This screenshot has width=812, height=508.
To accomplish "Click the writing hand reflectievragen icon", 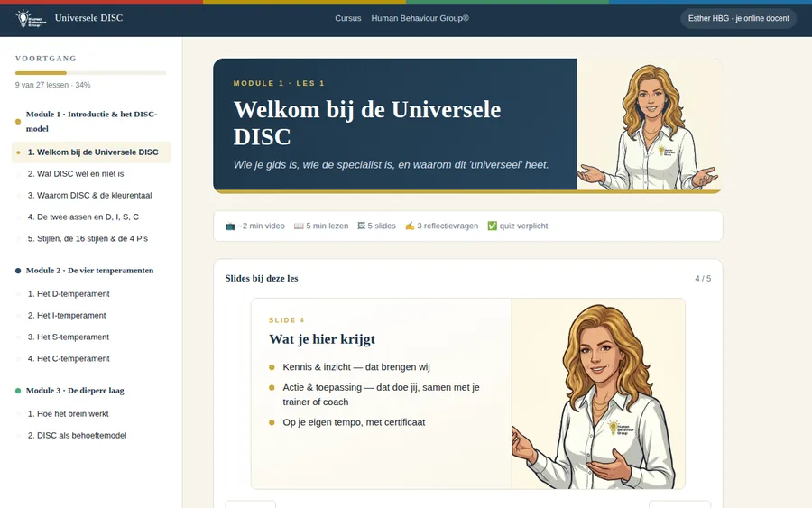I will 410,226.
